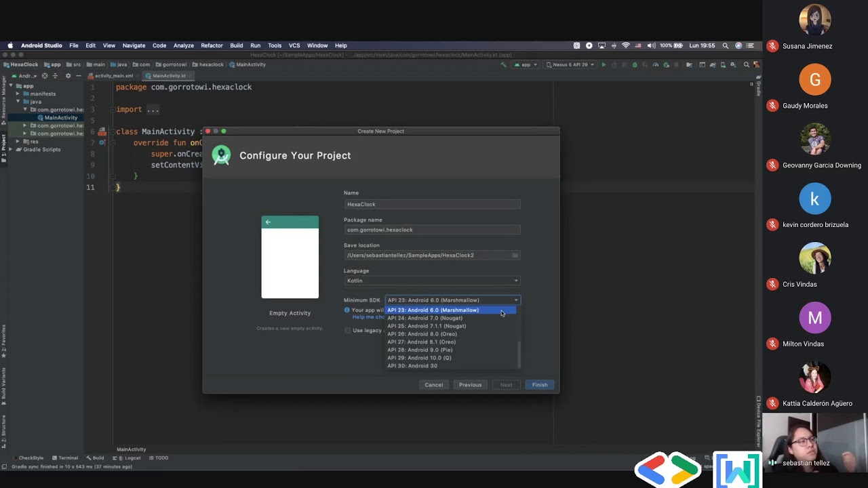Screen dimensions: 868x488
Task: Open the app run configuration dropdown
Action: 526,65
